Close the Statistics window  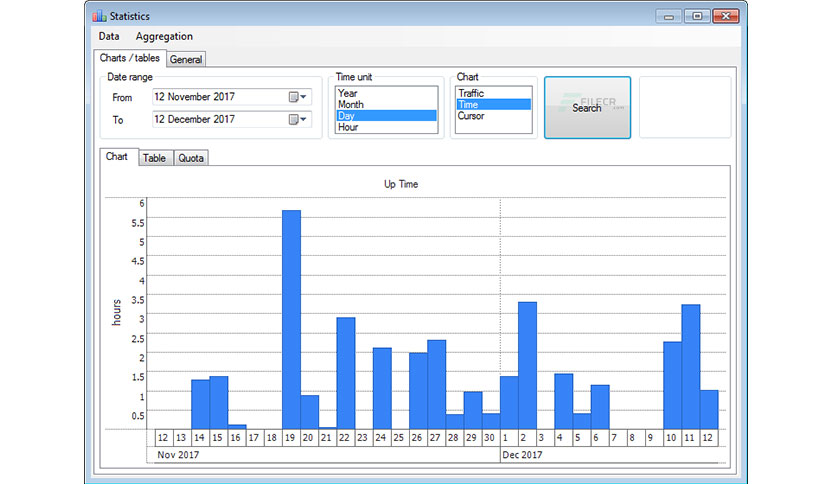point(726,17)
